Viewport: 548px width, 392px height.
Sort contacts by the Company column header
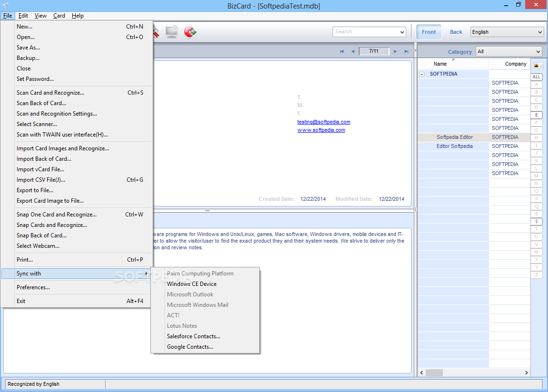509,64
